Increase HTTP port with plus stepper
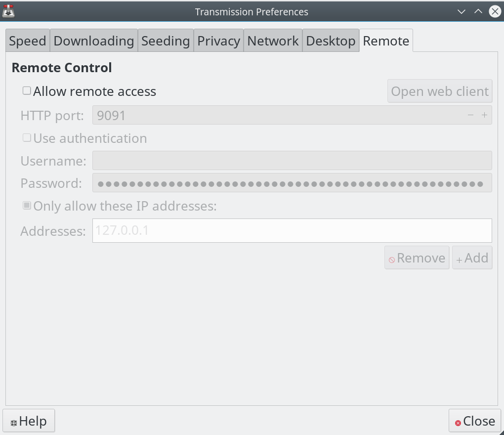The height and width of the screenshot is (435, 504). coord(484,115)
